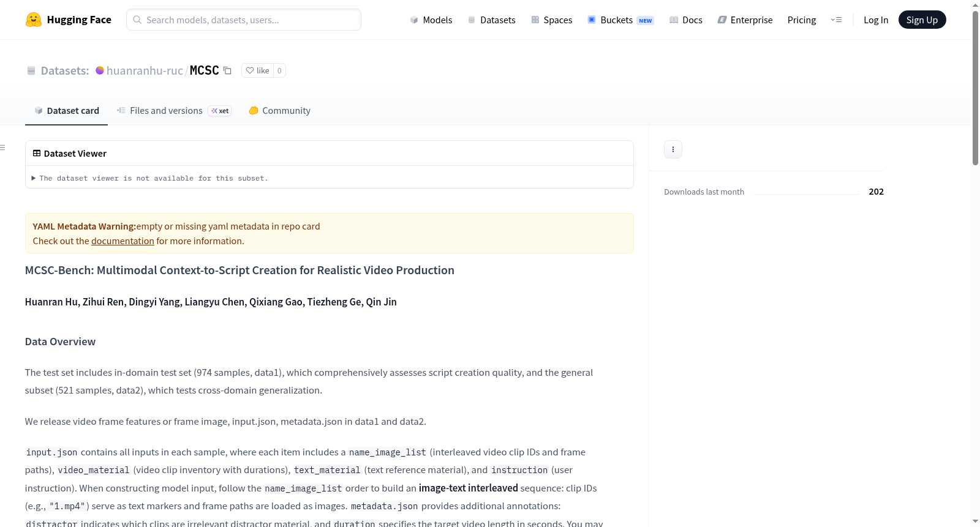Image resolution: width=980 pixels, height=527 pixels.
Task: Focus the search models, datasets, users field
Action: coord(244,20)
